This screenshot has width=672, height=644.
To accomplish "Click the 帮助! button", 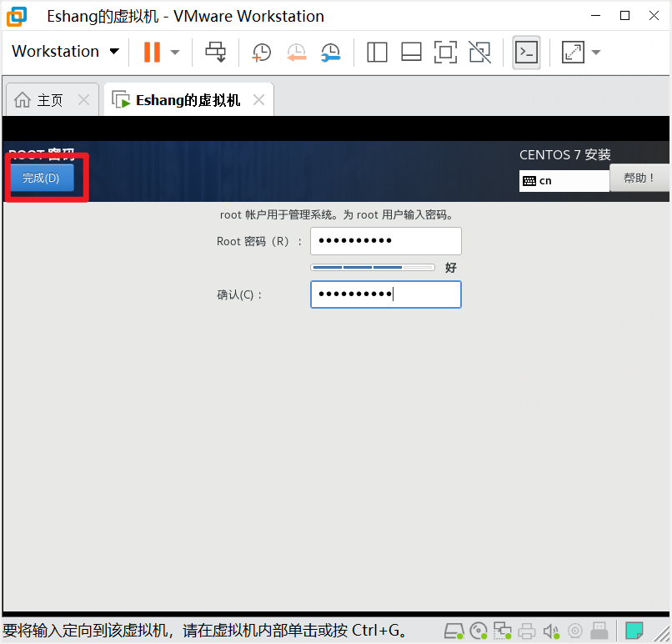I will click(x=639, y=178).
